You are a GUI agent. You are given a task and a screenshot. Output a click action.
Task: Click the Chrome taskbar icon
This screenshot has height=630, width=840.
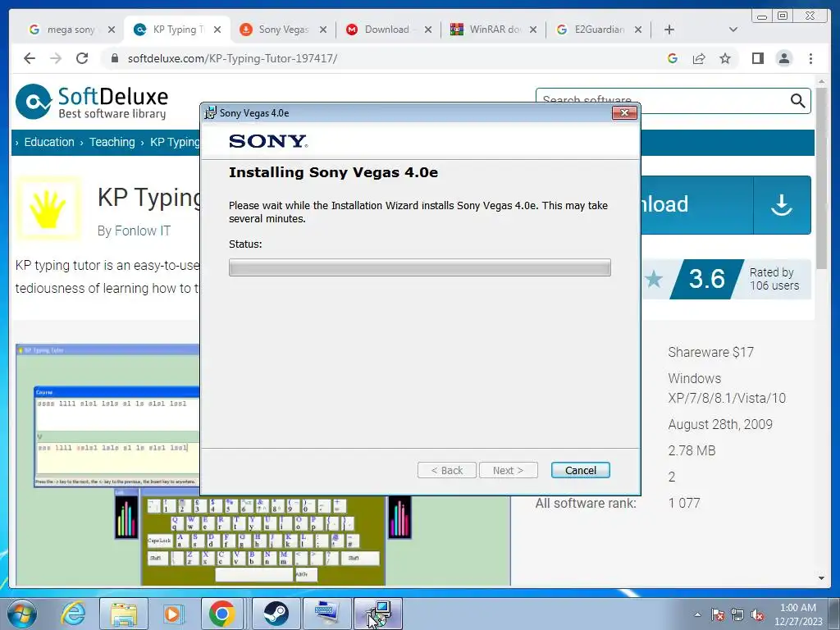222,614
